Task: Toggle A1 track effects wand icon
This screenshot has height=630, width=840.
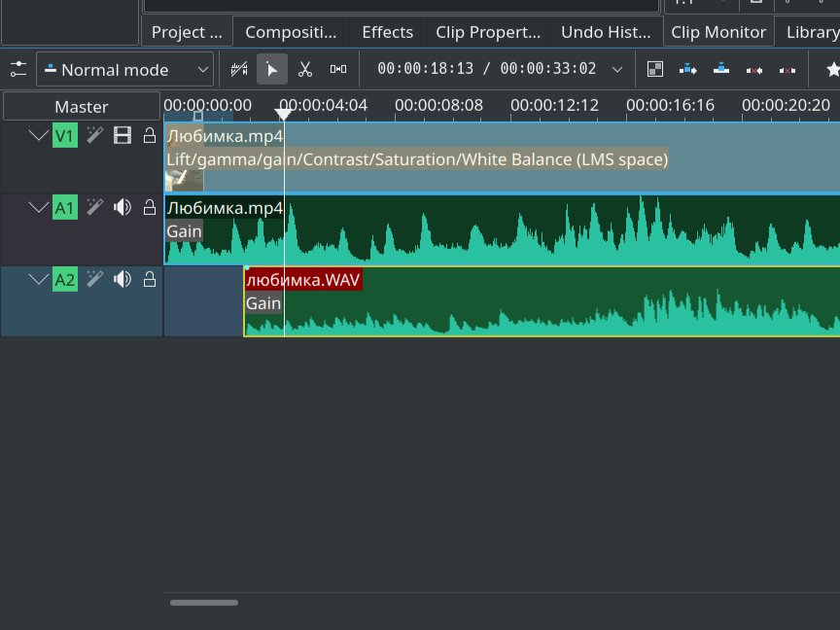Action: click(x=95, y=207)
